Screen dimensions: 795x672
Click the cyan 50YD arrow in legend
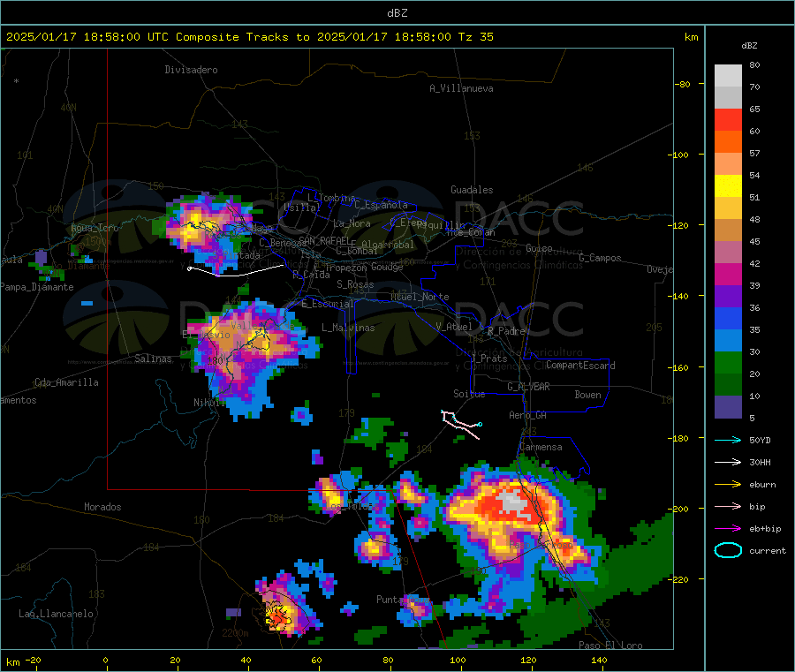728,440
